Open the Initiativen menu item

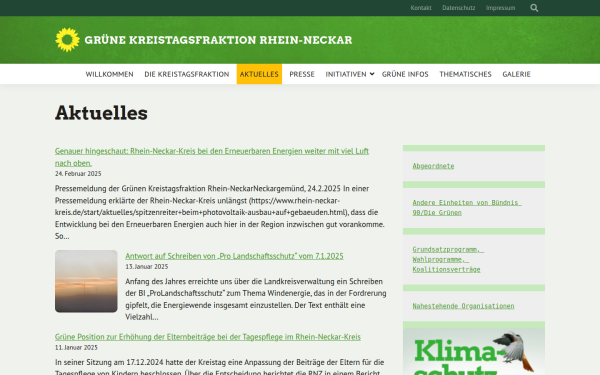pos(346,74)
